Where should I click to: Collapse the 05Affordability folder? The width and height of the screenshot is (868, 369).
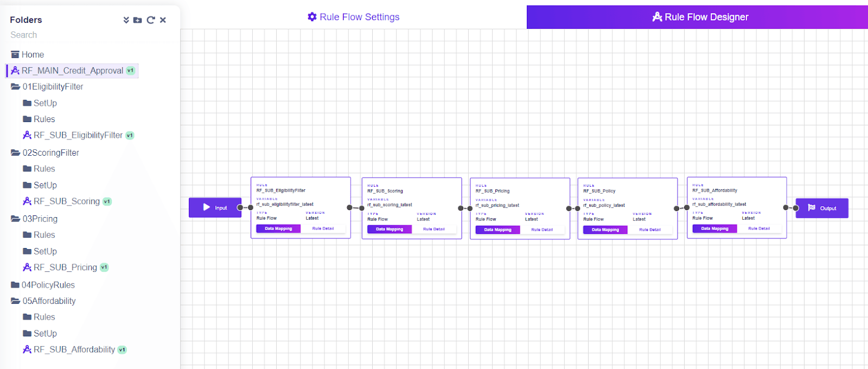pyautogui.click(x=43, y=301)
